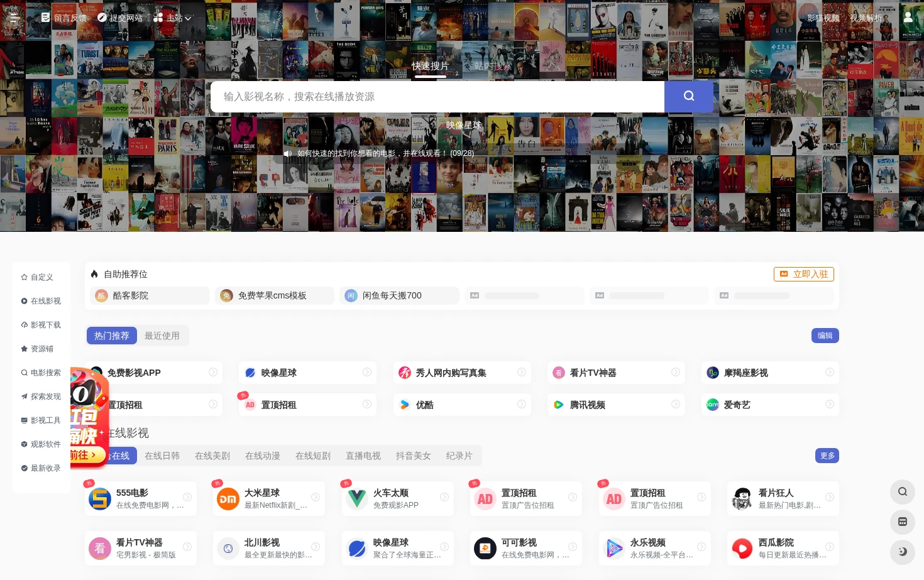924x580 pixels.
Task: Open 免费苹果cms模板 promoted site
Action: (x=275, y=295)
